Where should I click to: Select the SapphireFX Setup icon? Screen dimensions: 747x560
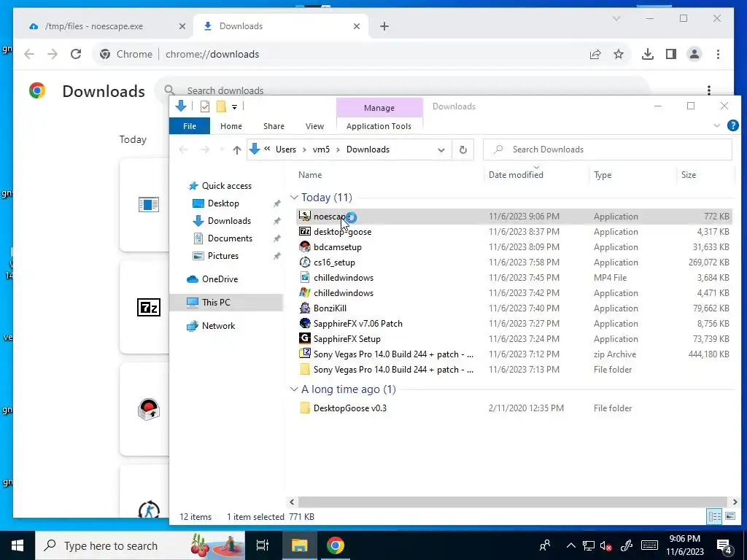coord(305,338)
